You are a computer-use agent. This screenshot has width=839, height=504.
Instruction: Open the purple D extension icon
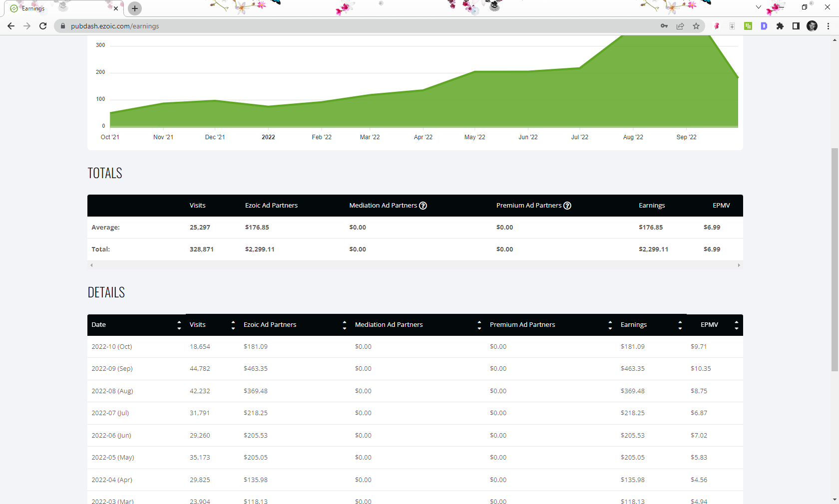(x=764, y=26)
